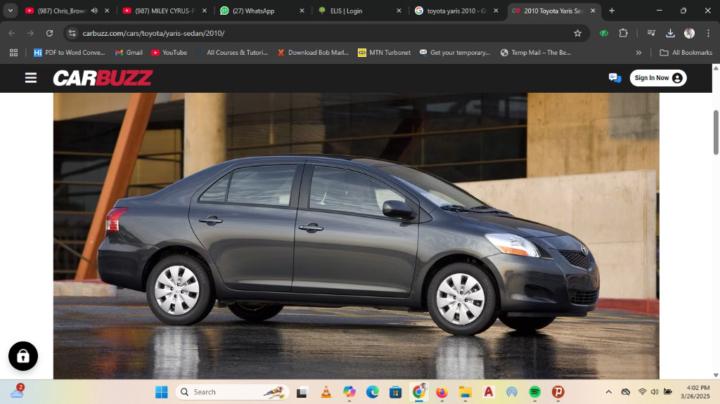Click the Toyota Yaris sedan photo
Viewport: 720px width, 404px height.
[x=356, y=236]
